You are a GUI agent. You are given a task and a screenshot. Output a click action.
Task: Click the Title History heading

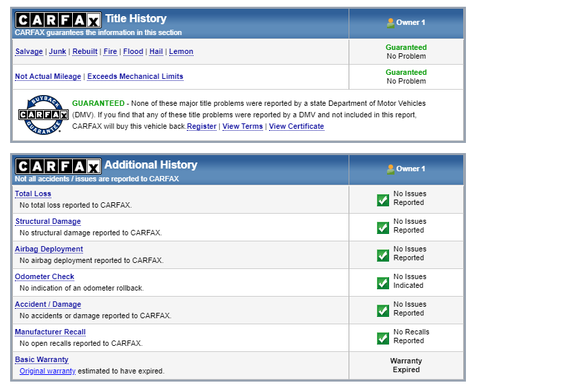click(136, 18)
